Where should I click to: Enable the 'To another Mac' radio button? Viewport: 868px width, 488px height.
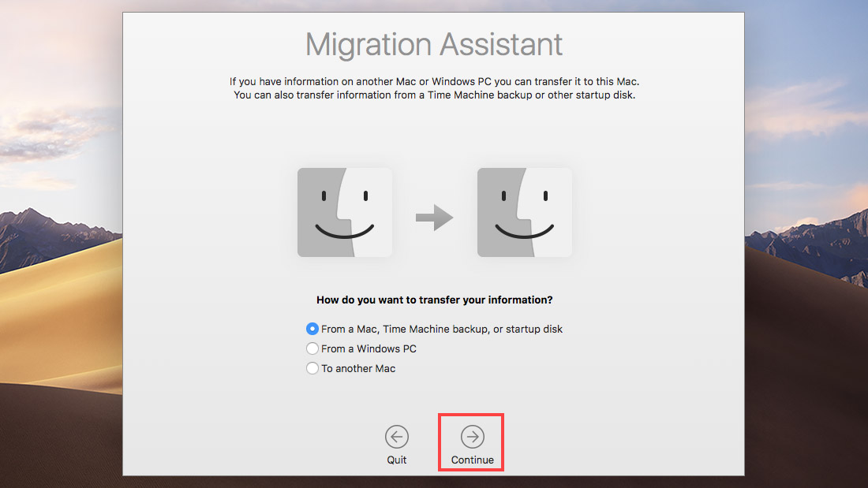click(x=312, y=368)
